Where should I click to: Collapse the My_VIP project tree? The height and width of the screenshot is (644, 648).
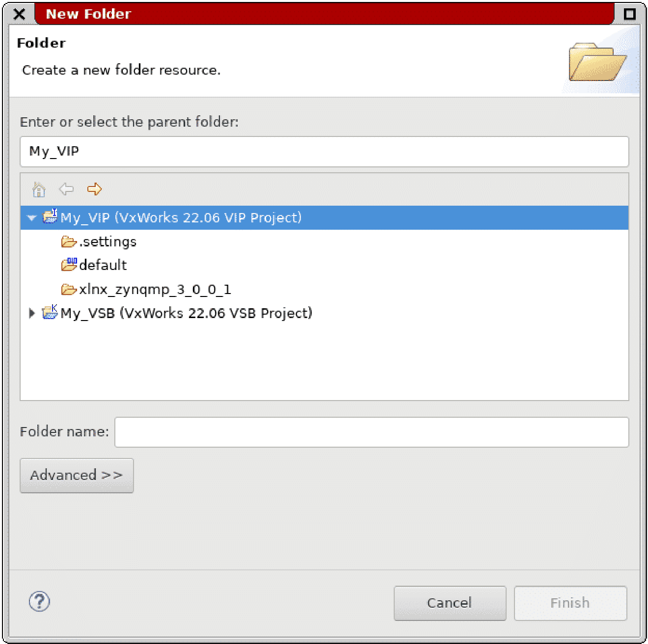point(31,217)
